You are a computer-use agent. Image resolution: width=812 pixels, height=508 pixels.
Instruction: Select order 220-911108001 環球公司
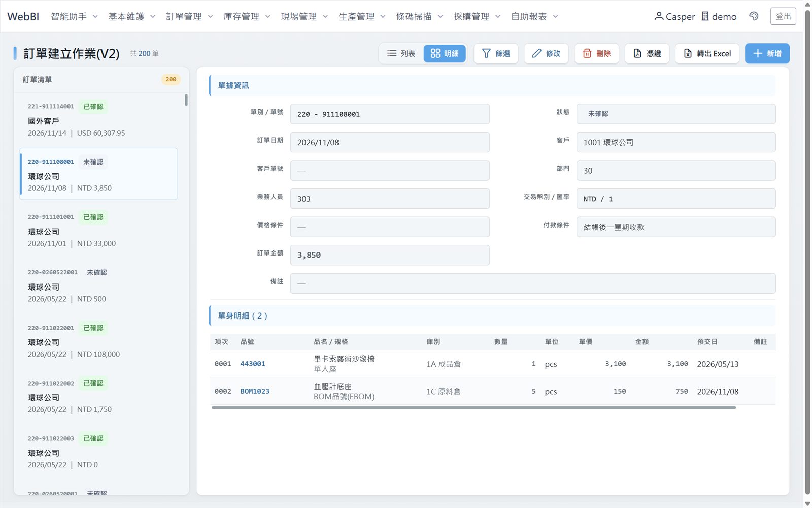point(98,174)
